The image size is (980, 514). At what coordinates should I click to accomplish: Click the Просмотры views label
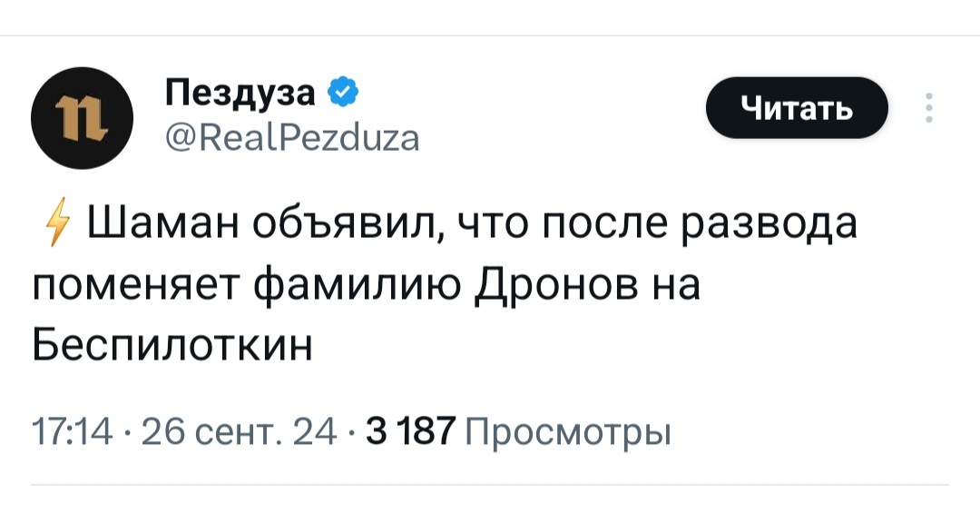[567, 430]
